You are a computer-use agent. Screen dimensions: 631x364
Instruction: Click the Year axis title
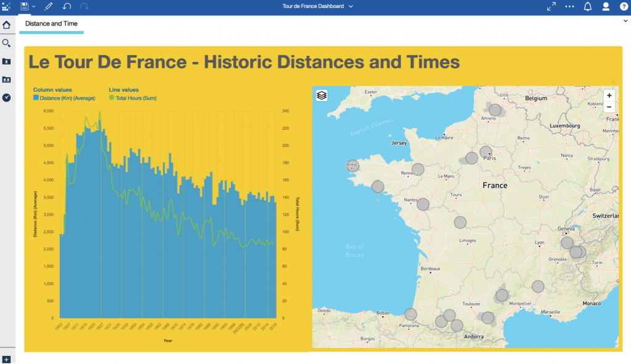(x=168, y=341)
